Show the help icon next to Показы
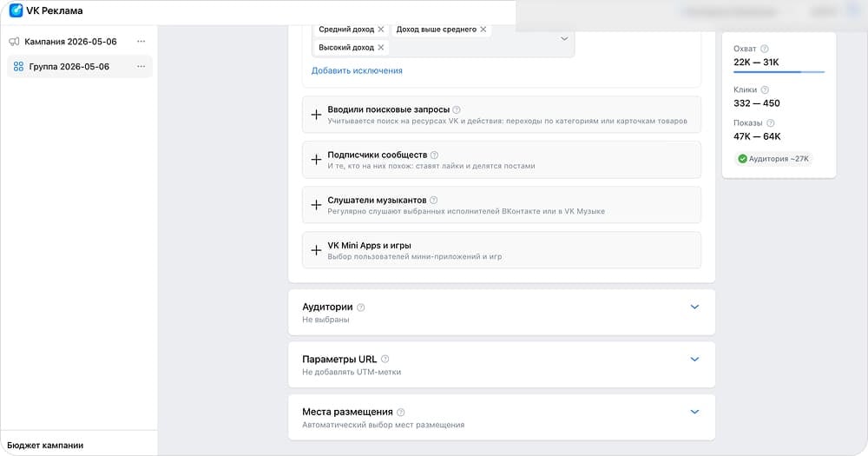Screen dimensions: 868x456 tap(771, 123)
